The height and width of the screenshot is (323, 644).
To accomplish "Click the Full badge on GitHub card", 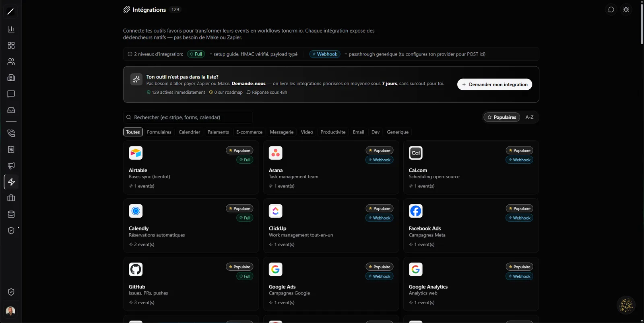I will pyautogui.click(x=245, y=276).
